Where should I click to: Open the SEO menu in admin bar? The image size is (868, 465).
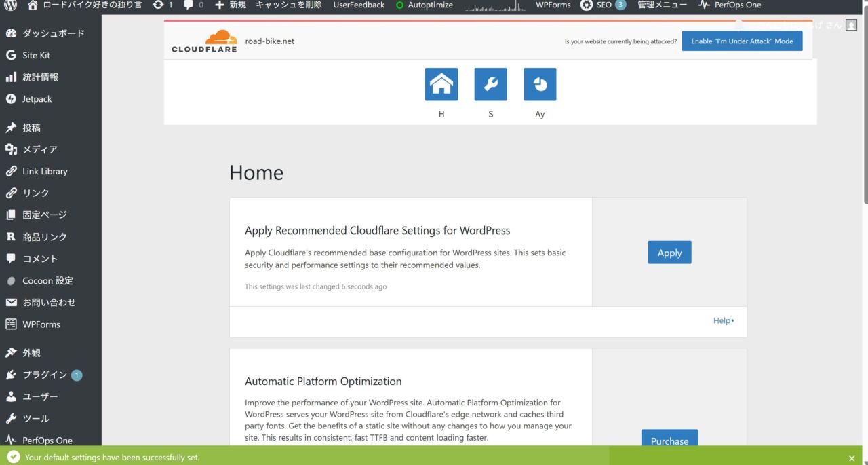[x=602, y=5]
